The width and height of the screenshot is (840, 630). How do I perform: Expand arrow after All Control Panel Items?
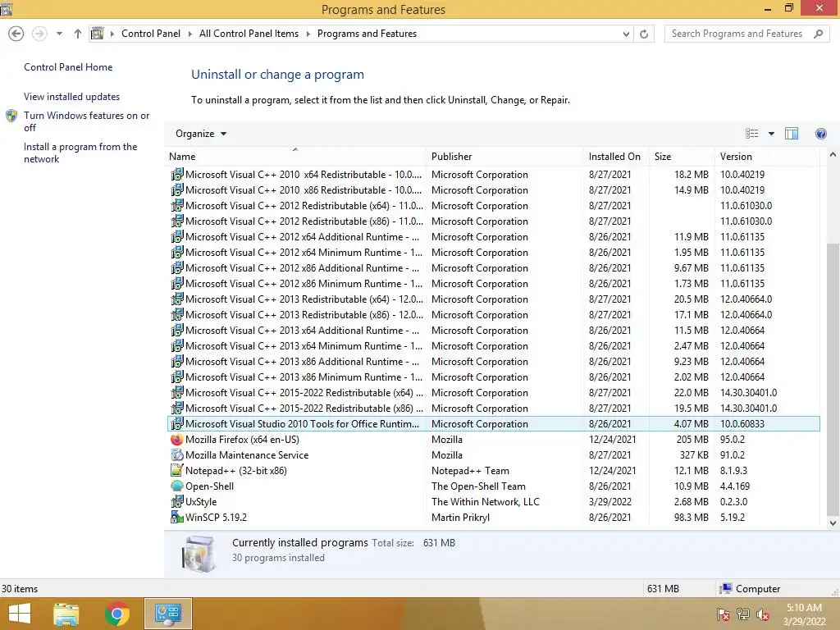click(308, 34)
